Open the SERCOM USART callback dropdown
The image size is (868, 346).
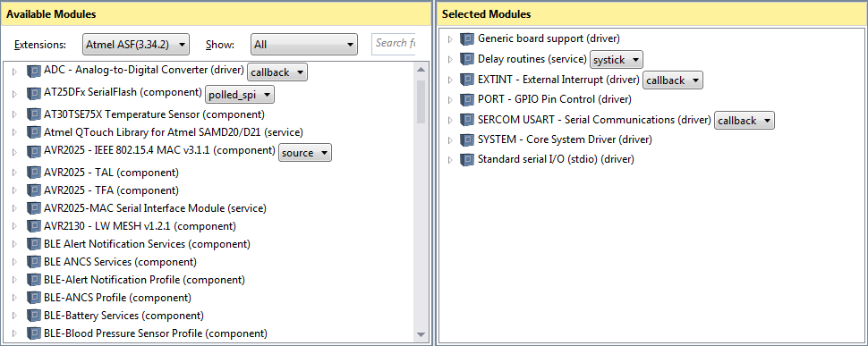pos(744,121)
